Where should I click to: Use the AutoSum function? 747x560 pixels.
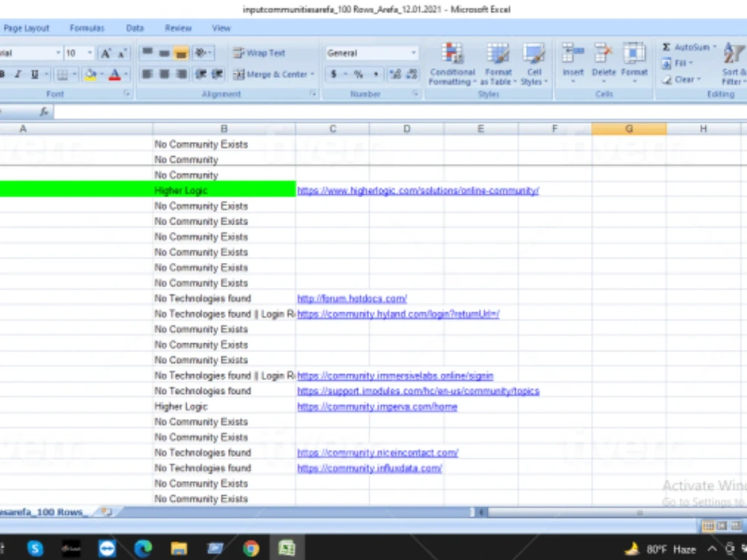click(687, 46)
